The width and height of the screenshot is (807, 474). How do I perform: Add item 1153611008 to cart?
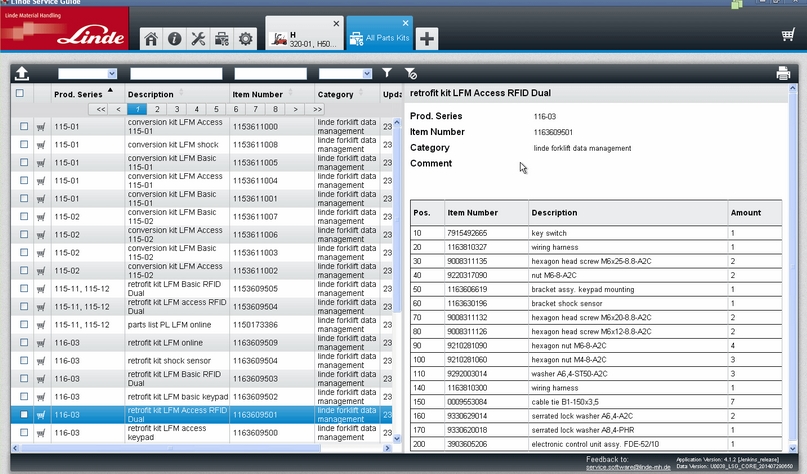coord(41,145)
